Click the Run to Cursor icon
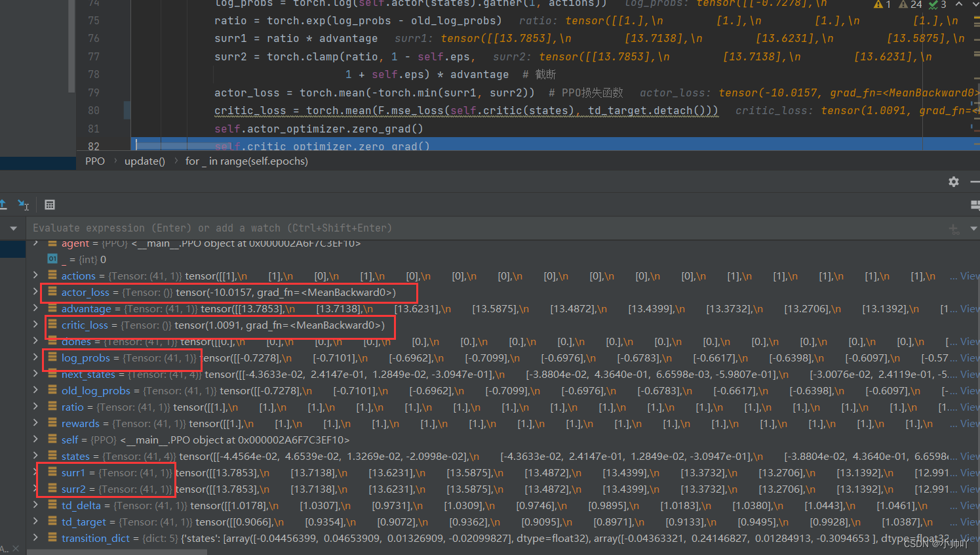Image resolution: width=980 pixels, height=555 pixels. pyautogui.click(x=24, y=205)
